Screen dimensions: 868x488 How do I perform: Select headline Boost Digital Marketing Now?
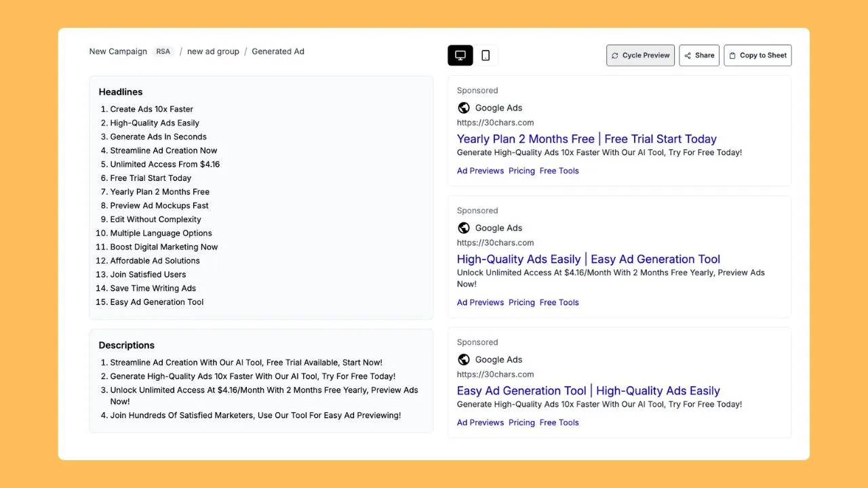(x=164, y=247)
